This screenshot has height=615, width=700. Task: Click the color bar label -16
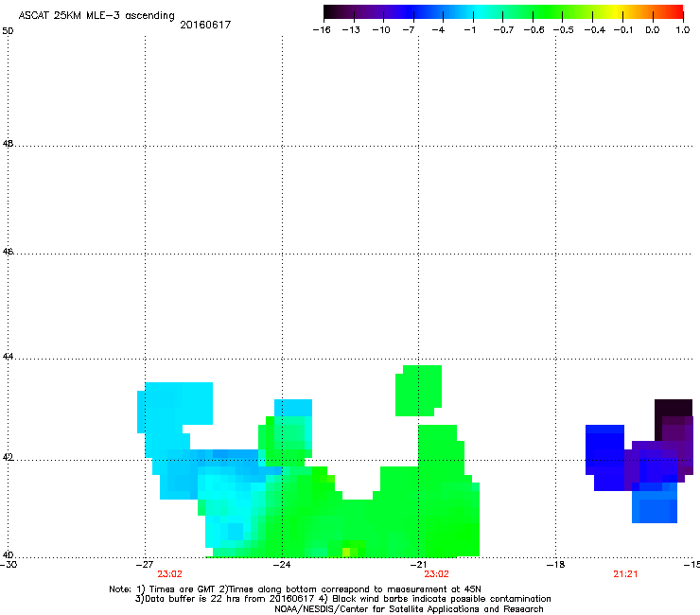click(322, 30)
